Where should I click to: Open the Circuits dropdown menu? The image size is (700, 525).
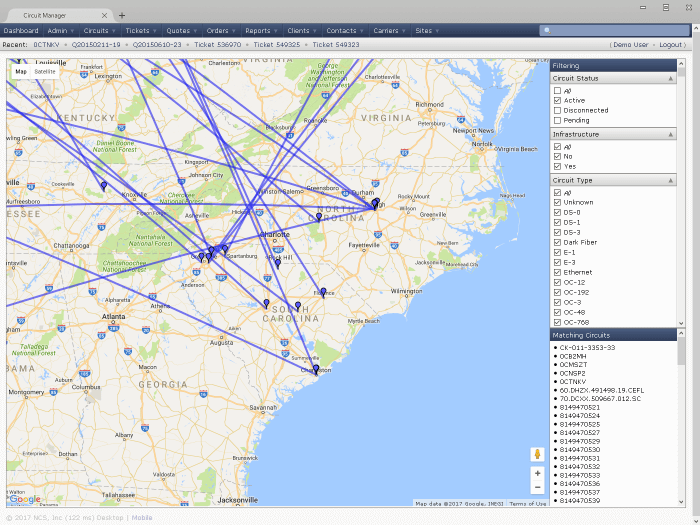tap(100, 31)
